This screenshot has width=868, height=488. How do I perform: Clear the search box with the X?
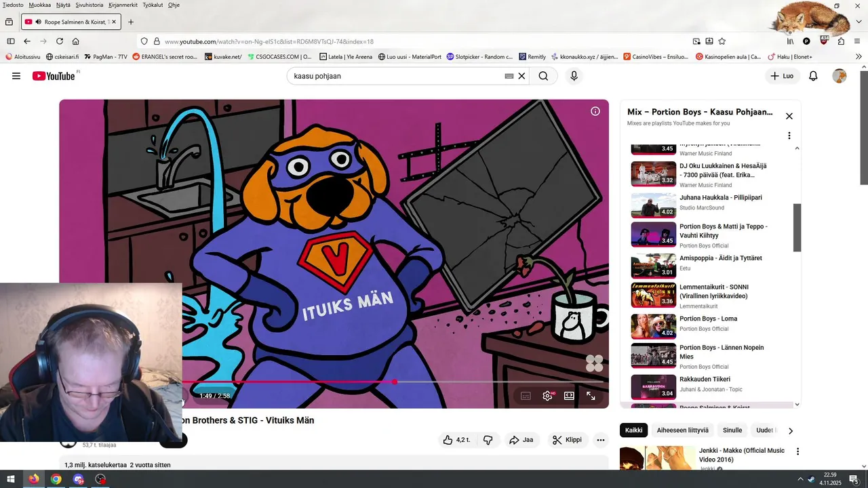tap(521, 76)
